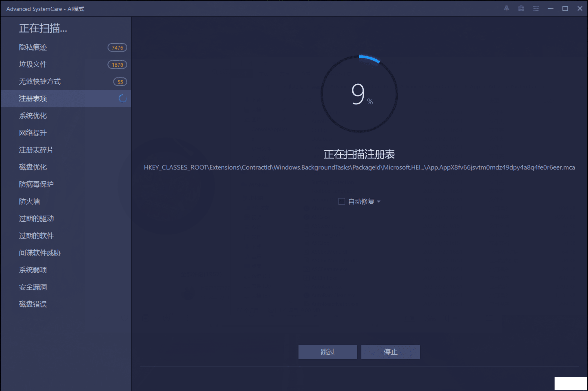Enable the 自动修复 checkbox
Viewport: 588px width, 391px height.
342,201
